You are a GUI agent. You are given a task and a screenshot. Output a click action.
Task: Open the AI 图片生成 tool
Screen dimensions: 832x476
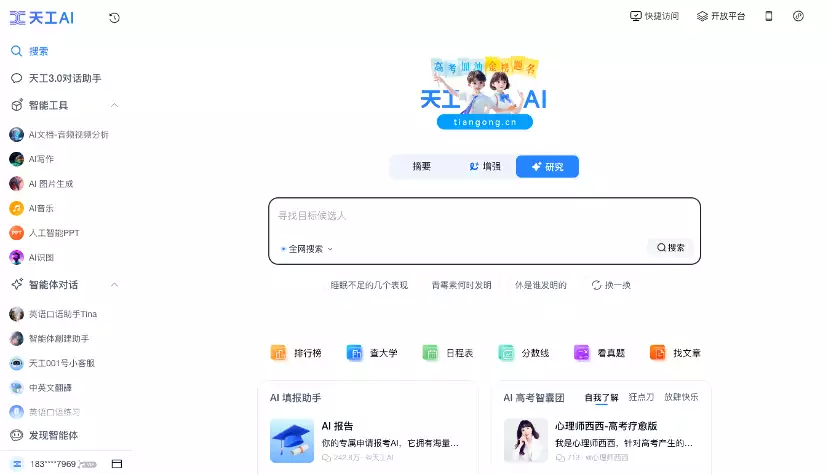point(41,184)
